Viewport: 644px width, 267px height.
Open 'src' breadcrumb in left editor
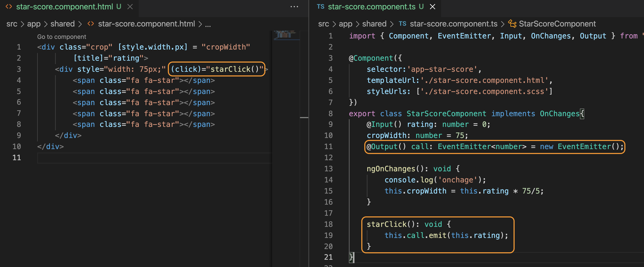(x=12, y=24)
